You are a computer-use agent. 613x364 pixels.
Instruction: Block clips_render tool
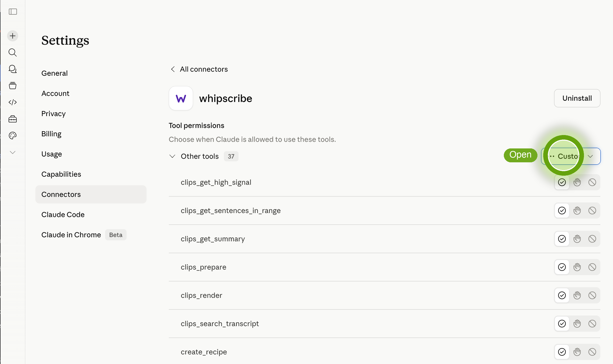pyautogui.click(x=592, y=295)
